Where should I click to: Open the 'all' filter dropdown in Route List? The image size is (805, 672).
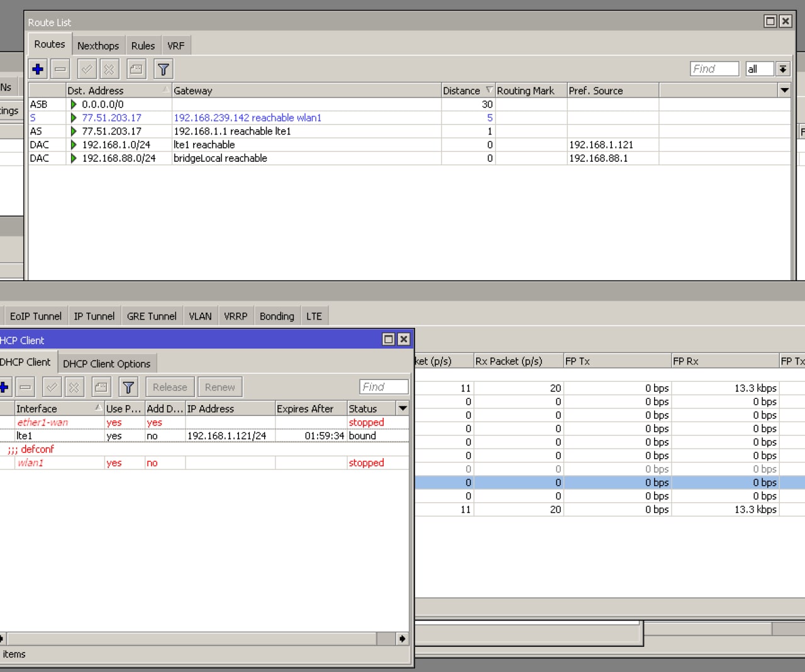[x=783, y=69]
